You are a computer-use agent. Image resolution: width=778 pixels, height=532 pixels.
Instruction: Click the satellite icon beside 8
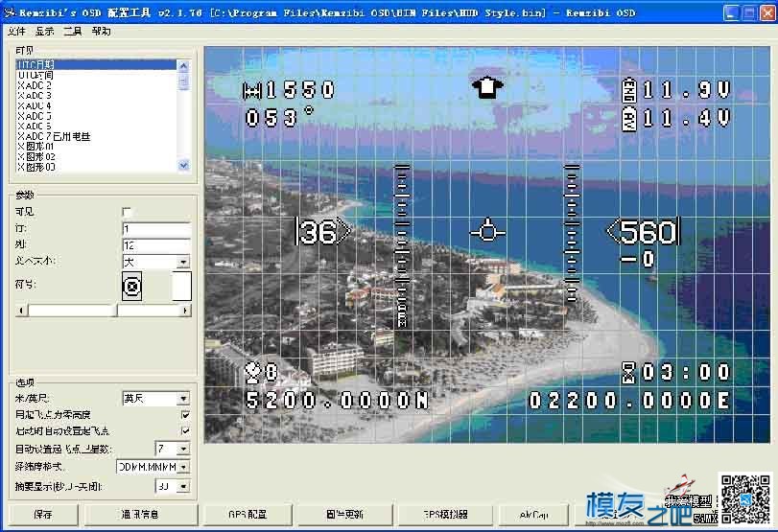(253, 373)
